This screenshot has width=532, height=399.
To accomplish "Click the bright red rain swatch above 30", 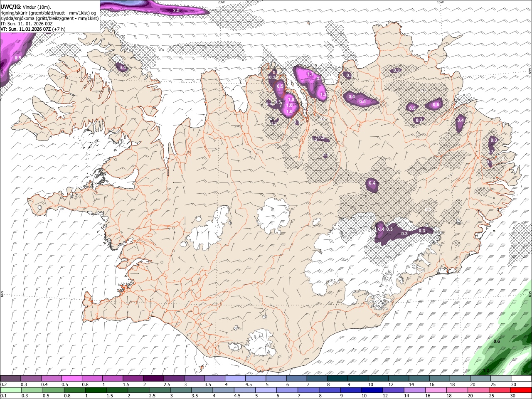I will coord(521,390).
